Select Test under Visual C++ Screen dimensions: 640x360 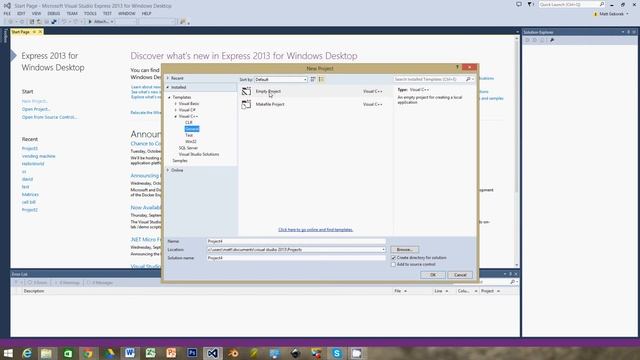[189, 135]
